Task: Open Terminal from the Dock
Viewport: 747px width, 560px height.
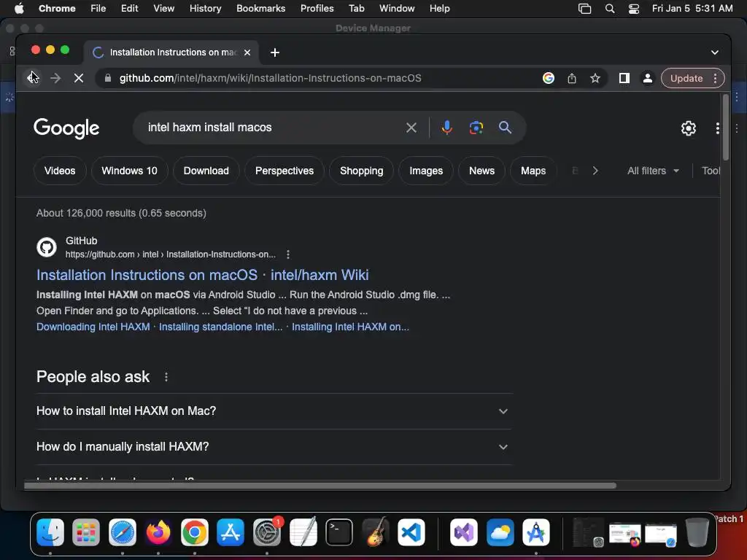Action: click(339, 532)
